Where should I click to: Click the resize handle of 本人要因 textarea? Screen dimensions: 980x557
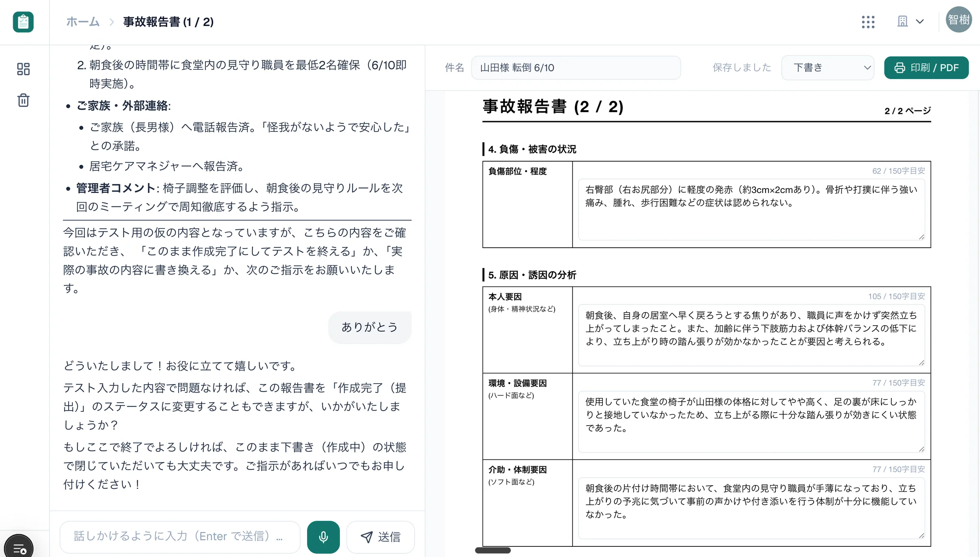(921, 362)
